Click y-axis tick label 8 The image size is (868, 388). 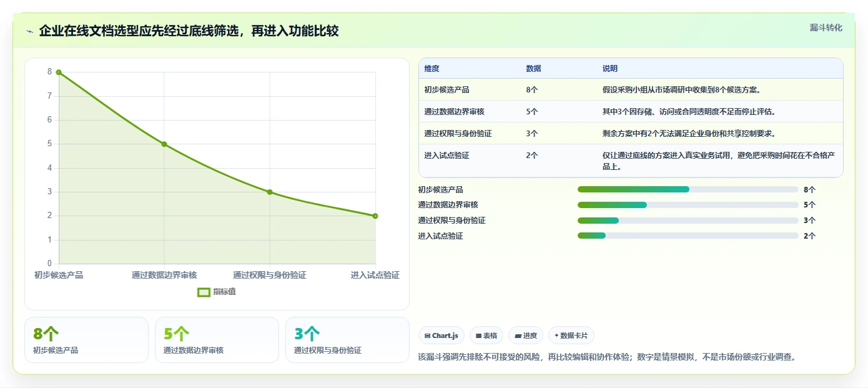(x=50, y=72)
